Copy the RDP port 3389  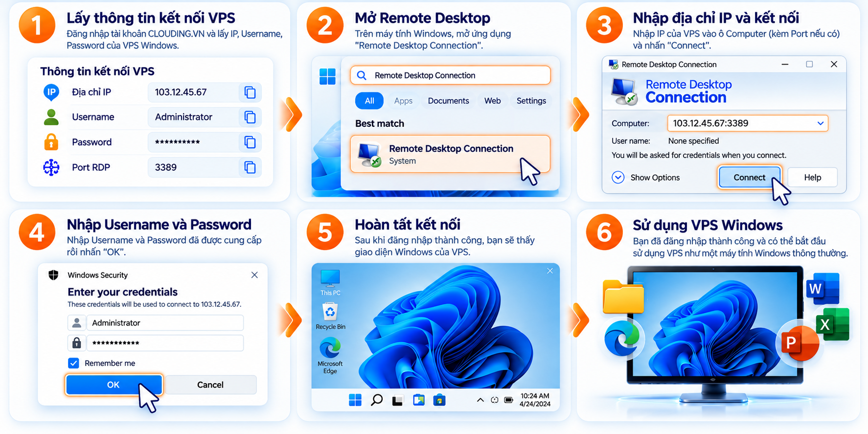pos(250,167)
